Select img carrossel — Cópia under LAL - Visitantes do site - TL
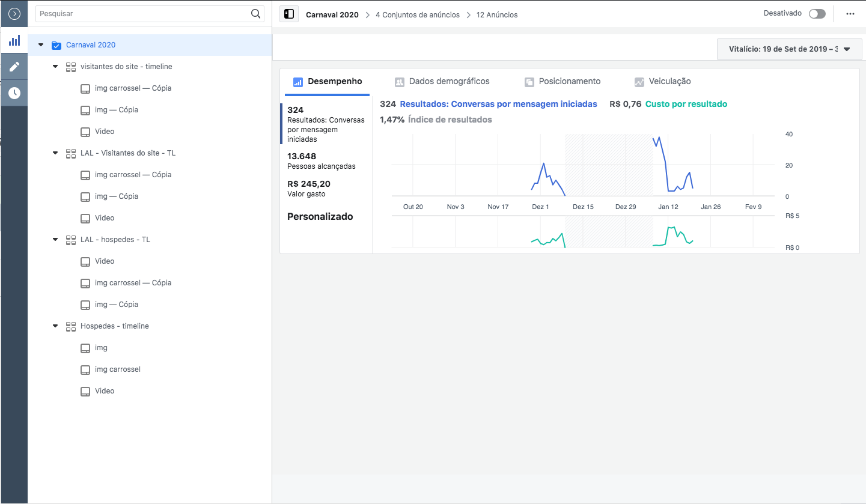Image resolution: width=866 pixels, height=504 pixels. (x=133, y=175)
